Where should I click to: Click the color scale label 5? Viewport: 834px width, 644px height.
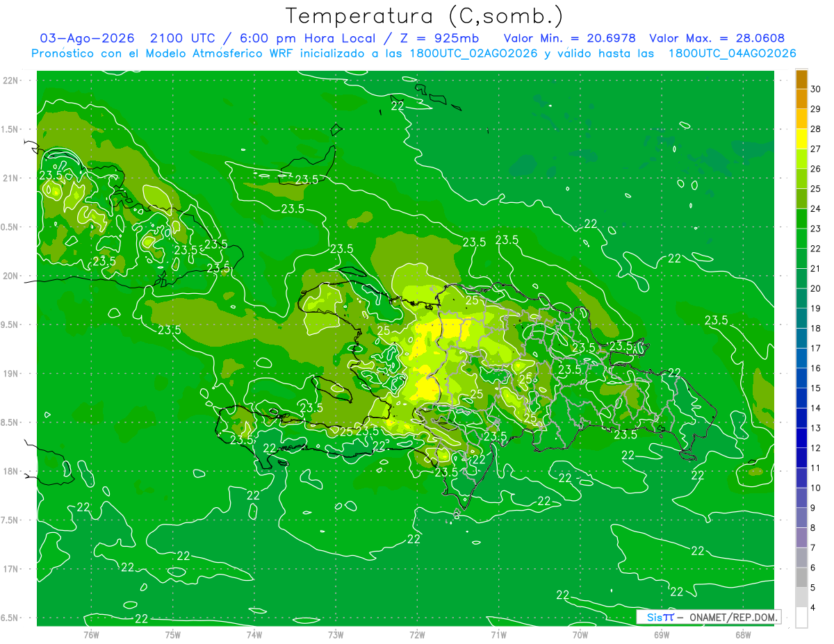point(814,588)
